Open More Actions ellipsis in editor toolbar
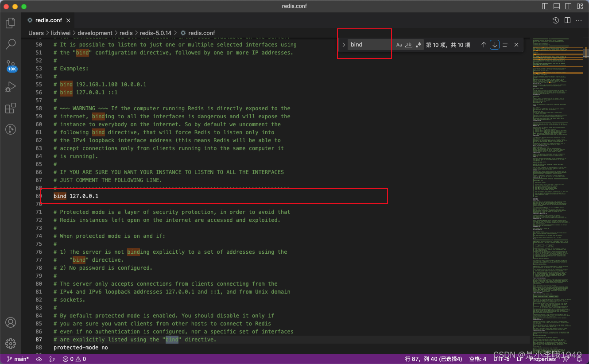Viewport: 589px width, 364px height. (579, 20)
